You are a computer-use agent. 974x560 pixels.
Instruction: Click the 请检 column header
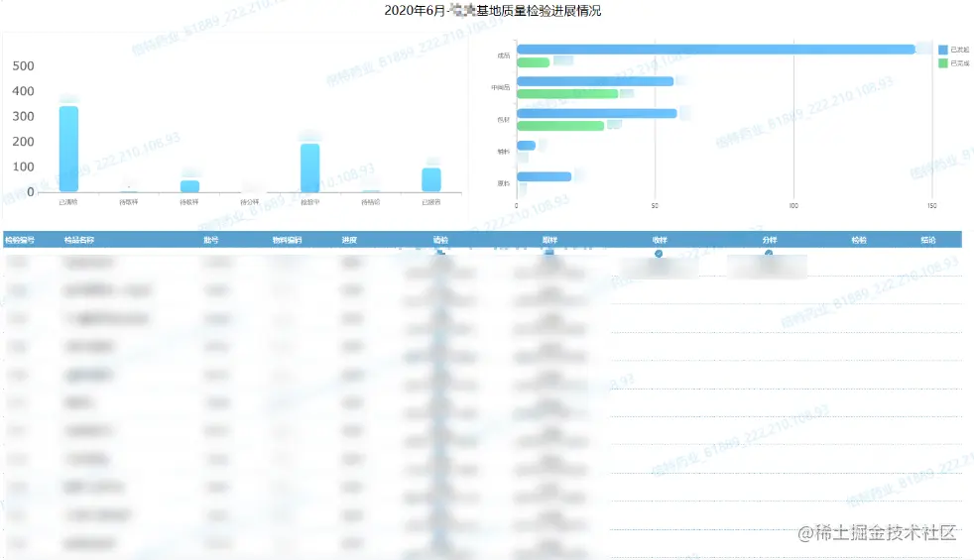[x=440, y=240]
